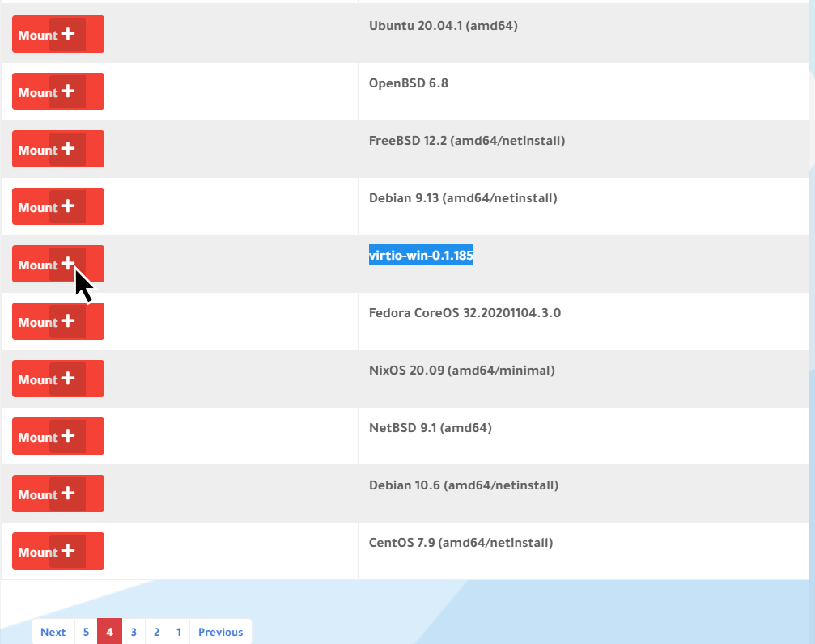
Task: Click the Debian 9.13 (amd64/netinstall) label
Action: tap(463, 198)
